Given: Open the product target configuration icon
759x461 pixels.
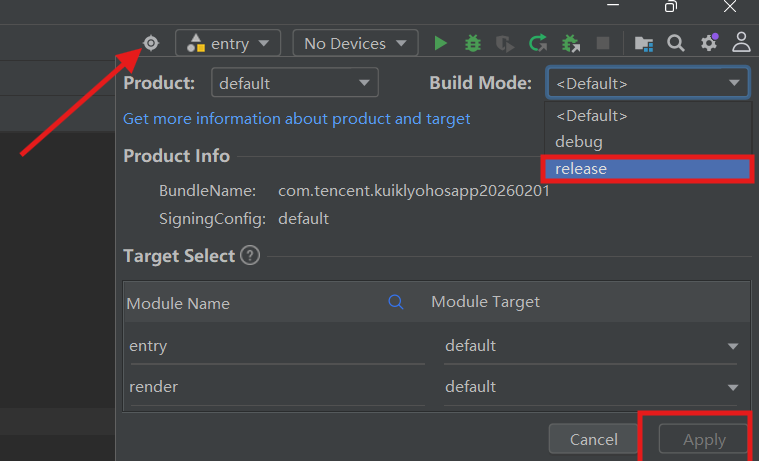Looking at the screenshot, I should [x=151, y=43].
